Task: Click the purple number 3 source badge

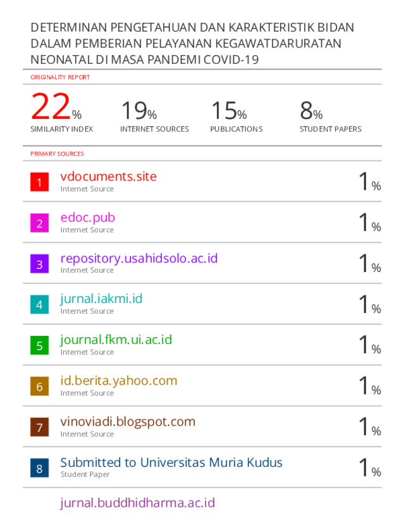Action: pyautogui.click(x=39, y=264)
